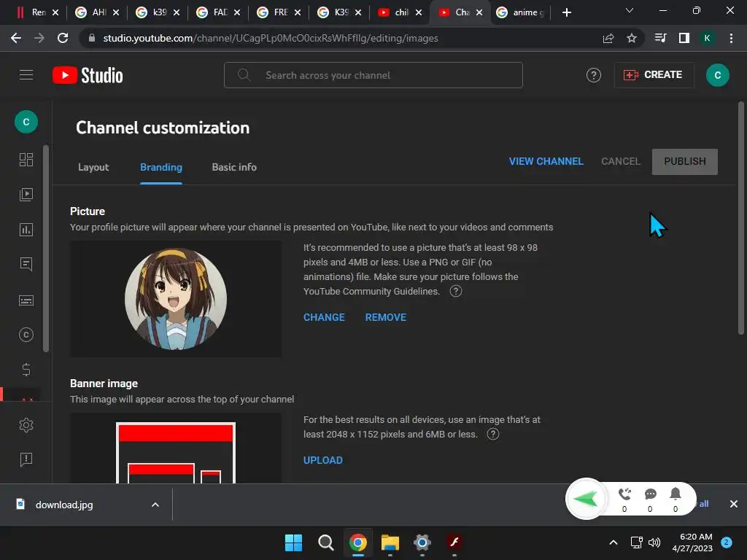Viewport: 747px width, 560px height.
Task: Show hidden system tray icons
Action: coord(614,542)
